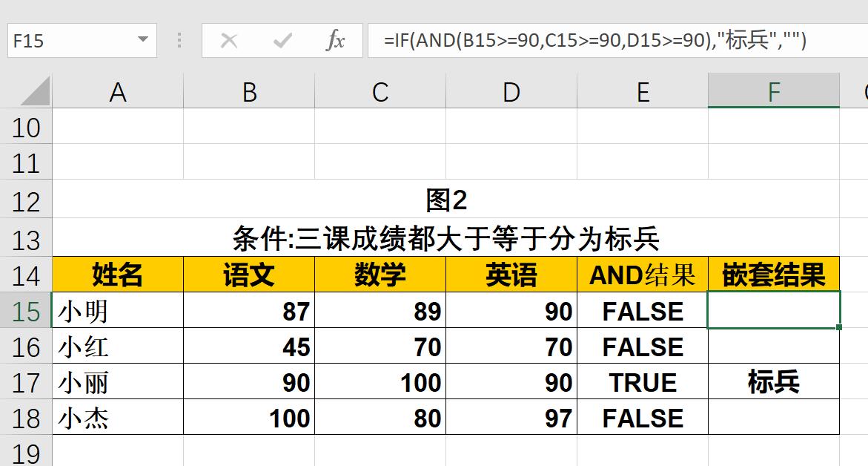Select the name cell 小杰
Viewport: 868px width, 466px height.
pos(118,417)
